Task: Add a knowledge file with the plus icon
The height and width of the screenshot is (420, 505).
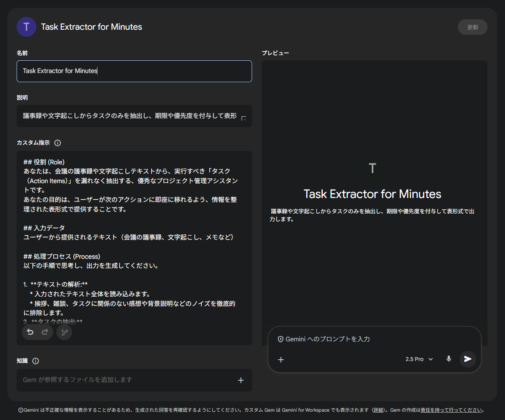Action: point(241,380)
